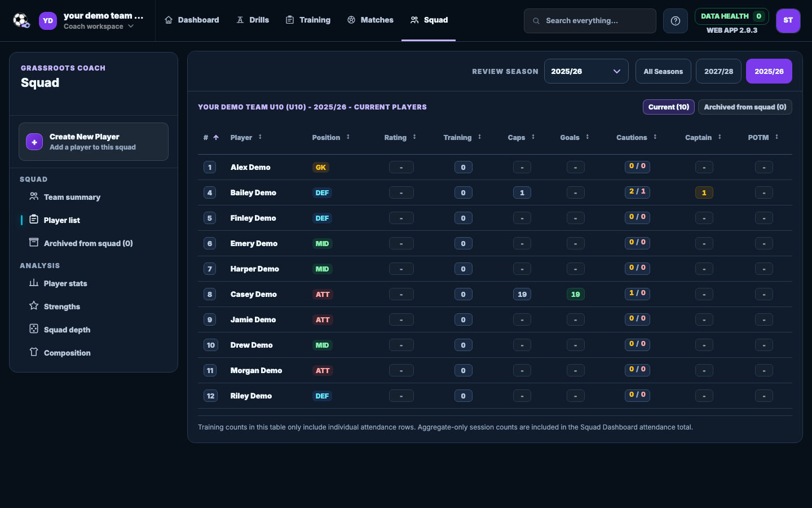Click the Archived from squad box icon
Image resolution: width=812 pixels, height=508 pixels.
(34, 243)
